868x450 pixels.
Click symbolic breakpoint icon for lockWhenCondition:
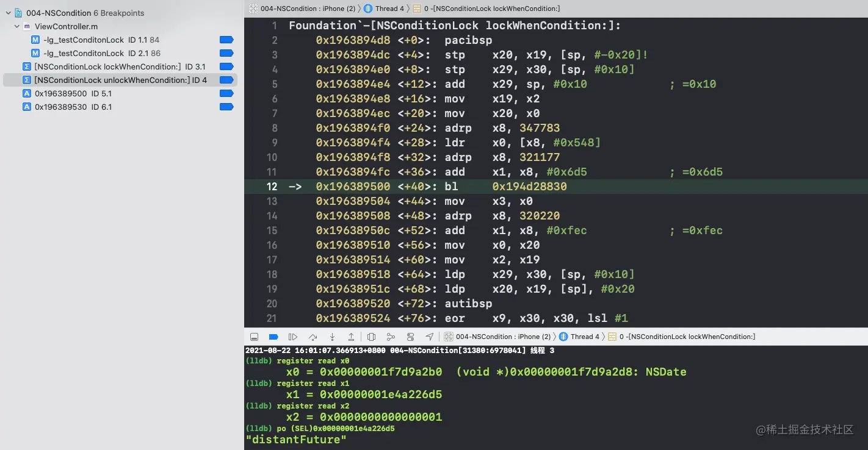pos(26,66)
